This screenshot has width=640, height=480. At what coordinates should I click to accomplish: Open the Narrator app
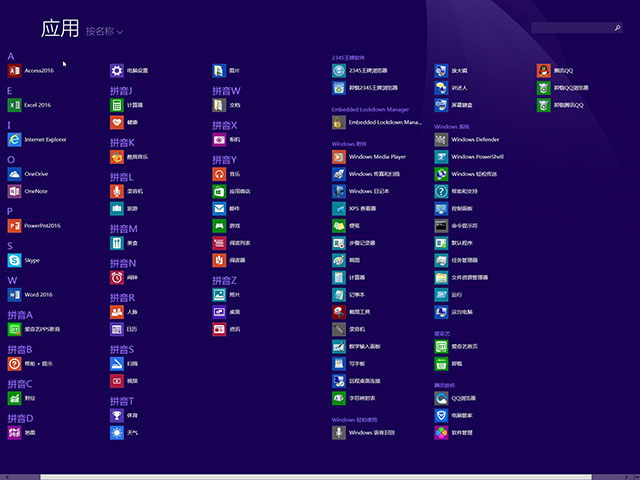[451, 88]
